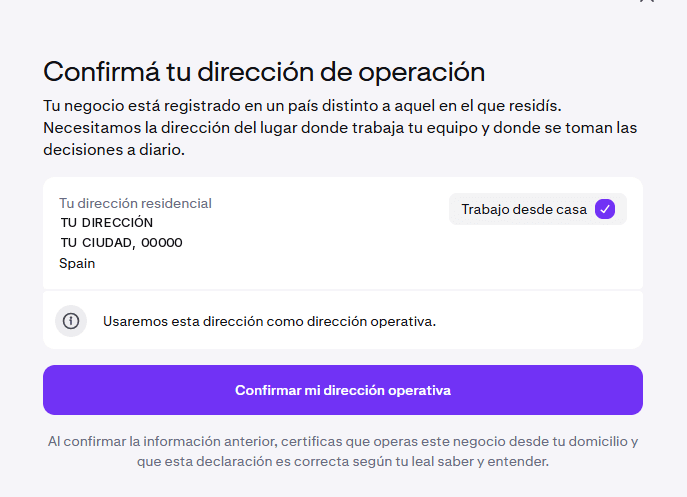Uncheck the Trabajo desde casa checkbox
This screenshot has width=687, height=497.
(605, 209)
